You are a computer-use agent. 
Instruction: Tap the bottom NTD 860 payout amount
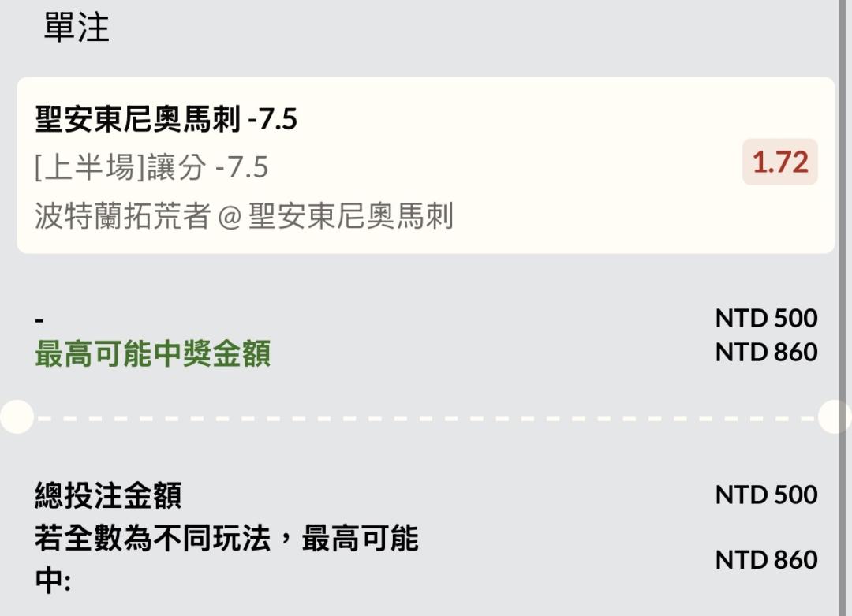766,560
